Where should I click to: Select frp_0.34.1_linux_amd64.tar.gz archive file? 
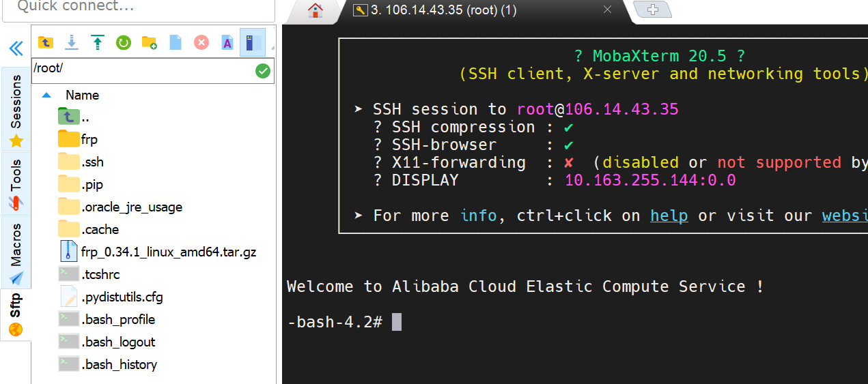click(x=158, y=252)
